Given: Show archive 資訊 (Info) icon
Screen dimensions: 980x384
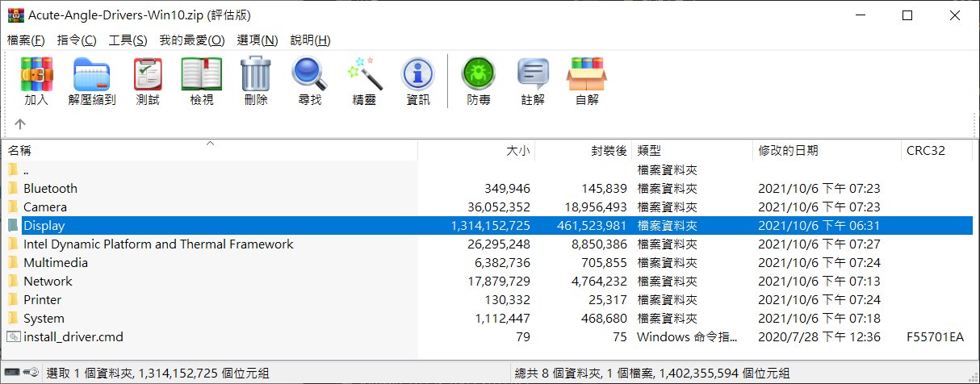Looking at the screenshot, I should click(418, 81).
